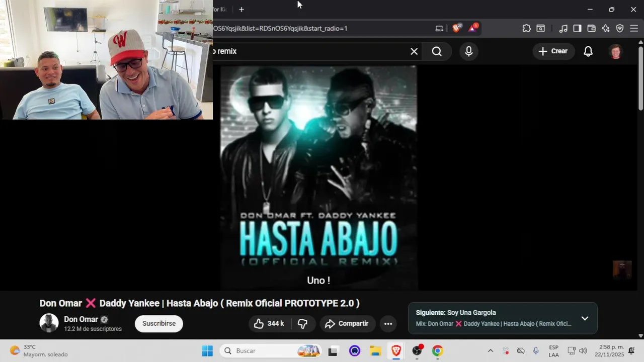Show hidden system tray icons
Image resolution: width=644 pixels, height=362 pixels.
tap(491, 351)
